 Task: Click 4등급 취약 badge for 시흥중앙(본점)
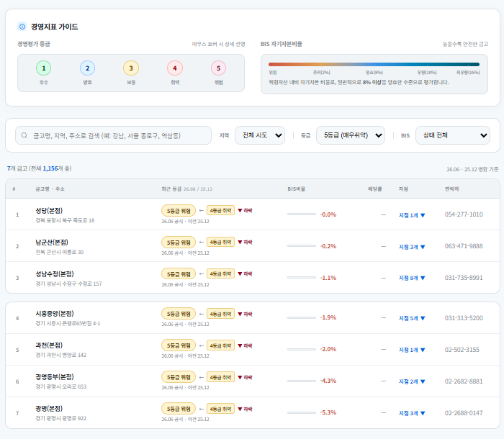pos(220,314)
